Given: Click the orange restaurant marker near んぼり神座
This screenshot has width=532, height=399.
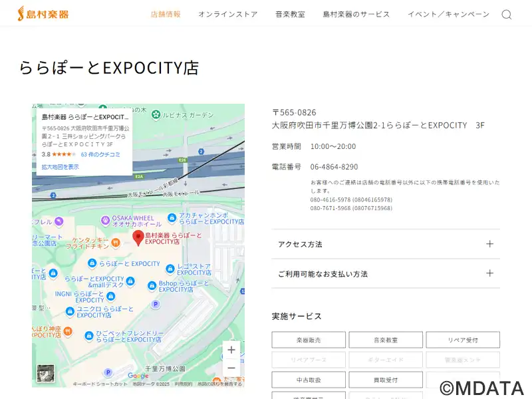Looking at the screenshot, I should pyautogui.click(x=68, y=331).
